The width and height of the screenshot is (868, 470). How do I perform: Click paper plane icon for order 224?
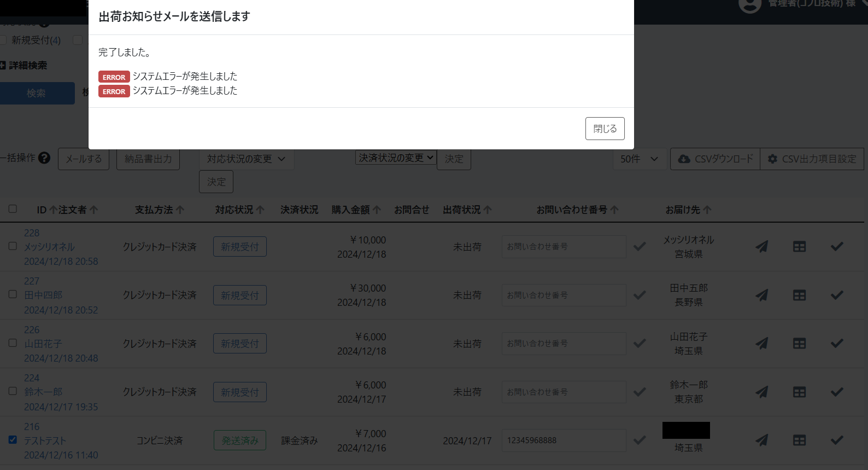761,392
